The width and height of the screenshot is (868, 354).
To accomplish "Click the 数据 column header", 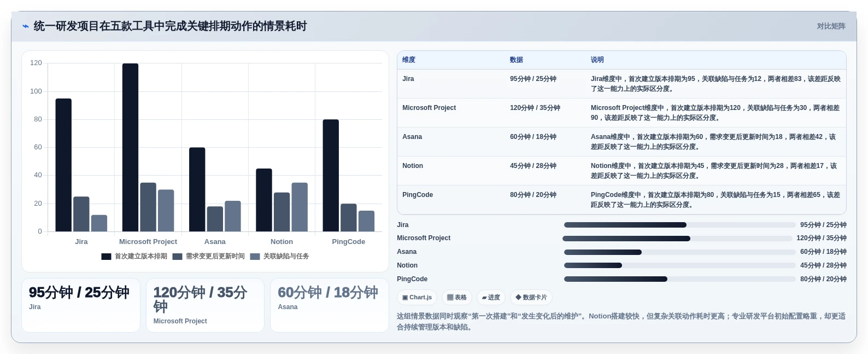I will pyautogui.click(x=517, y=60).
